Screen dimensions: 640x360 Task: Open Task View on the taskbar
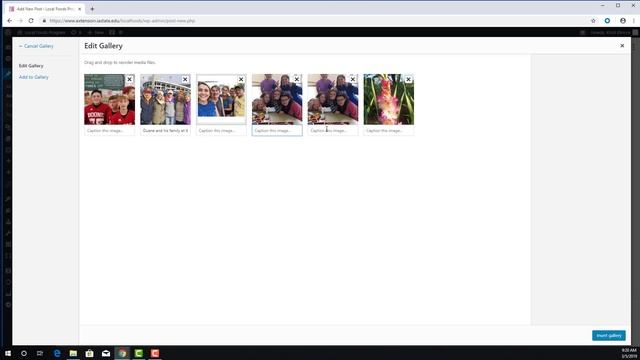[40, 353]
